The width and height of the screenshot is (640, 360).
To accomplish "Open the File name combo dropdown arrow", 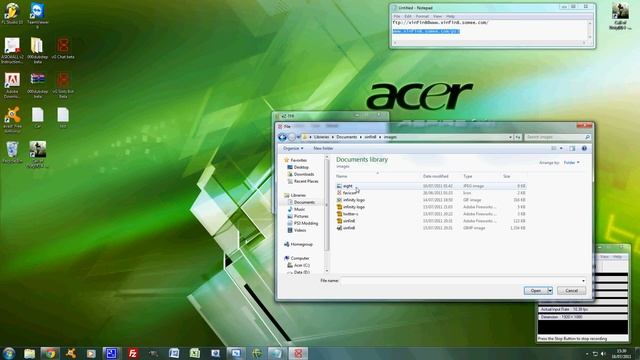I will tap(583, 281).
